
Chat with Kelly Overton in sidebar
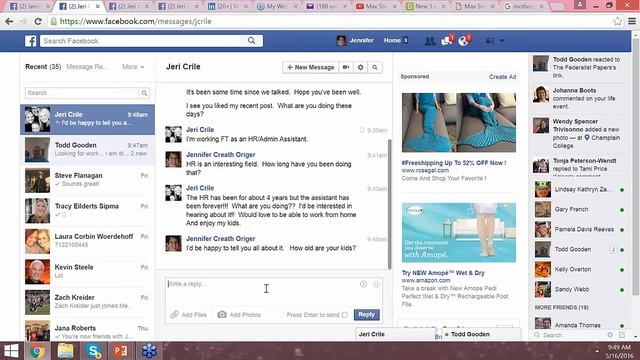click(x=580, y=269)
